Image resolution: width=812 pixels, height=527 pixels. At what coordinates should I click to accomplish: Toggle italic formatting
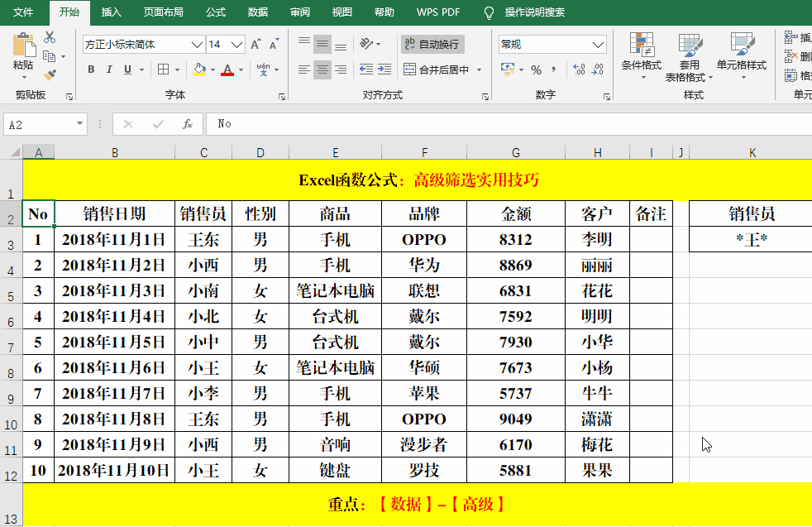pos(108,69)
